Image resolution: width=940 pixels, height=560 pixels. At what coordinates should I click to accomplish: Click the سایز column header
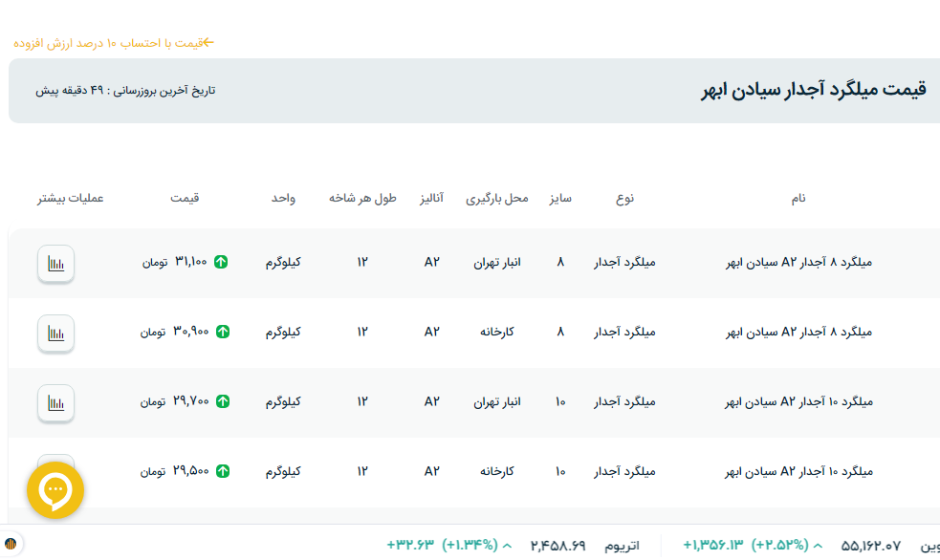560,198
